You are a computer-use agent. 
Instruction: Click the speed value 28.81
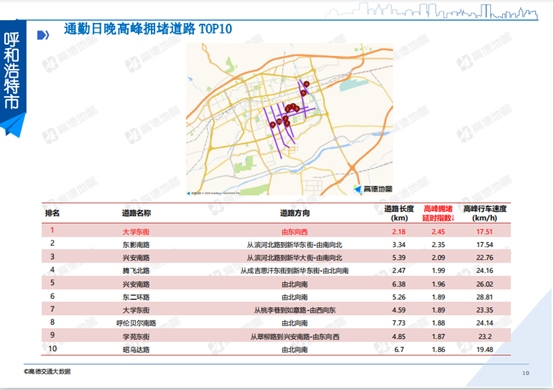[x=484, y=297]
